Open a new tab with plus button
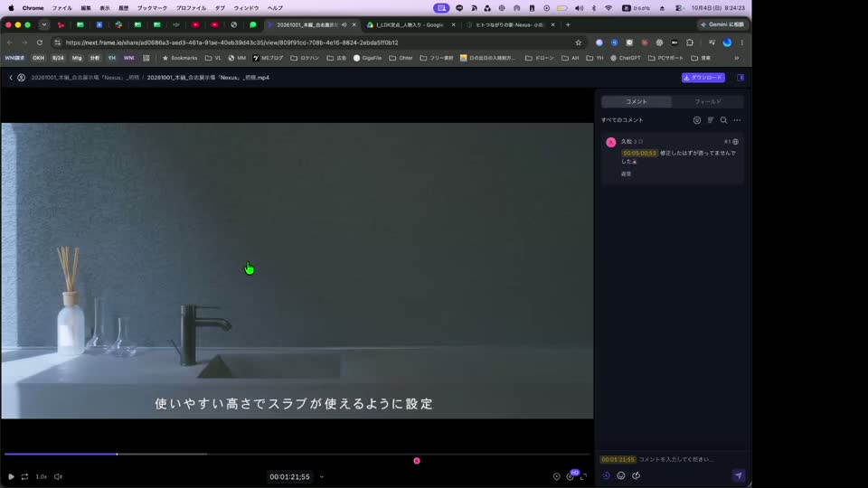868x488 pixels. click(x=568, y=25)
